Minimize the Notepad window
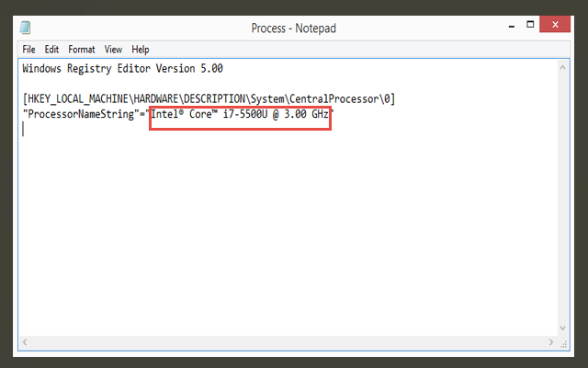This screenshot has width=588, height=368. [512, 26]
